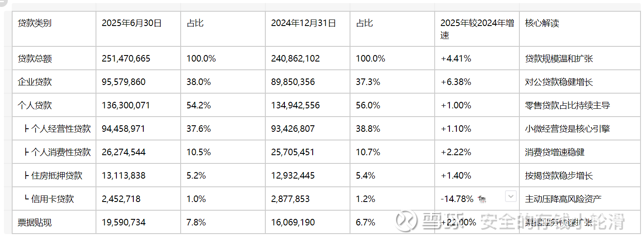644x241 pixels.
Task: Select the 2024年12月31日 header cell
Action: point(304,23)
